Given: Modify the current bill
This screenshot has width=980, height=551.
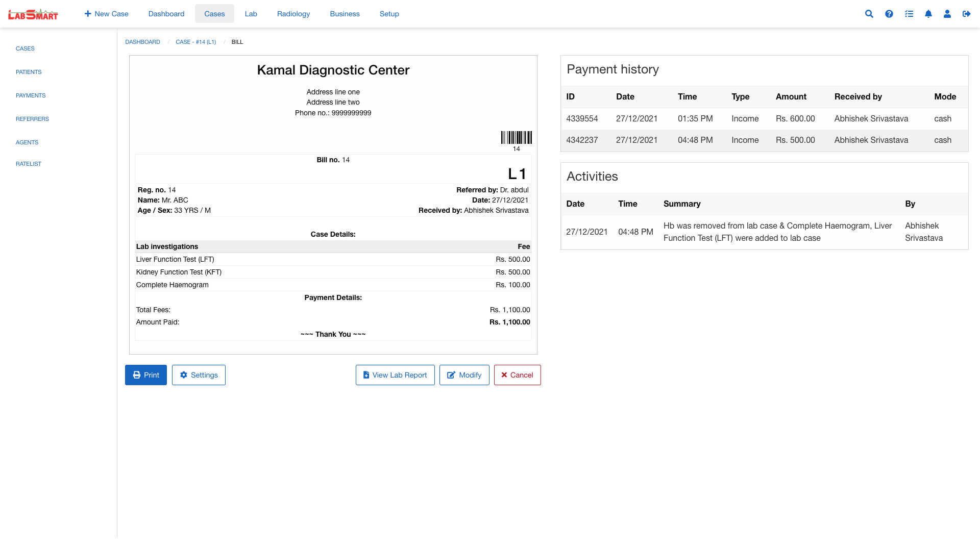Looking at the screenshot, I should coord(464,374).
